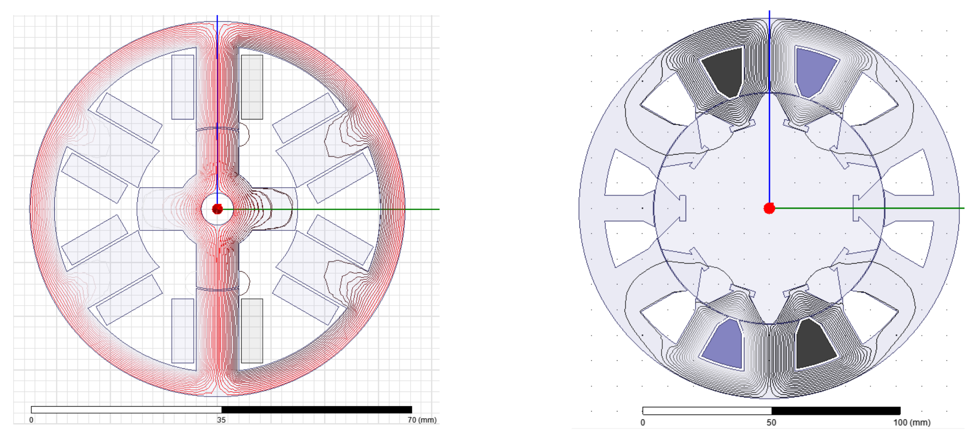Click the light top-left vertical winding in left plot
This screenshot has height=447, width=980.
click(x=183, y=87)
